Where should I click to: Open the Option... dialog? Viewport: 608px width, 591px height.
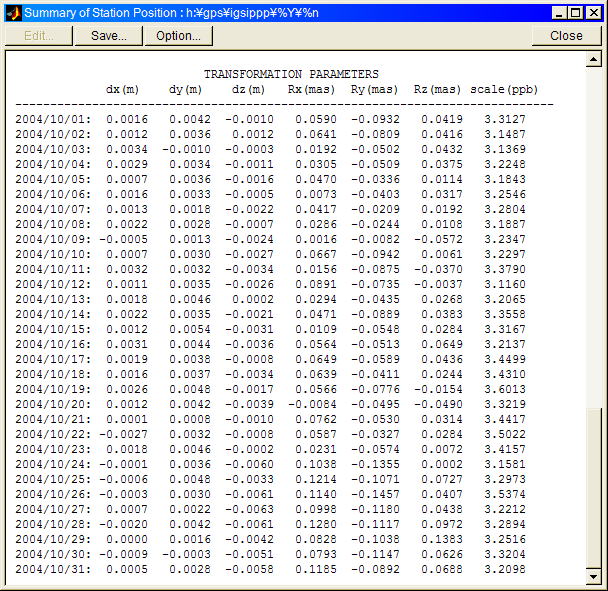(178, 35)
